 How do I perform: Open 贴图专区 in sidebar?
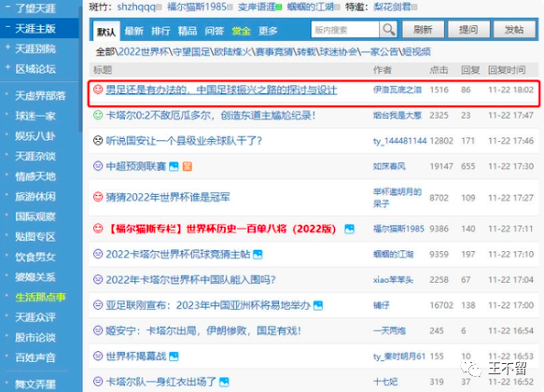click(x=35, y=236)
